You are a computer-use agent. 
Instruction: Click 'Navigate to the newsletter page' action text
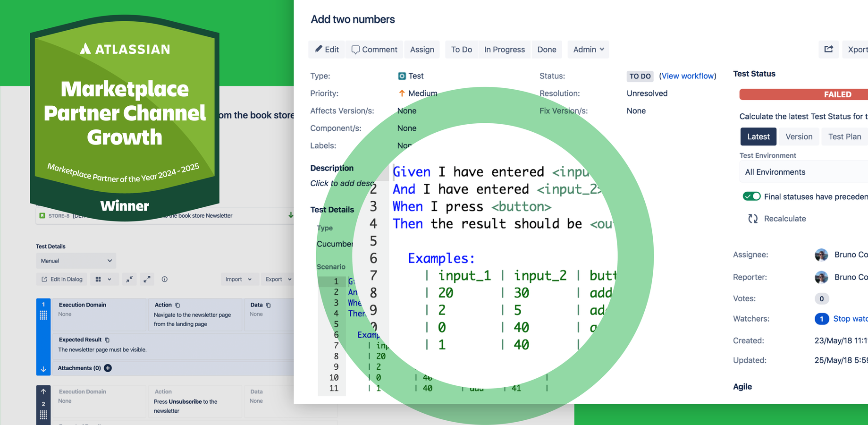tap(193, 319)
